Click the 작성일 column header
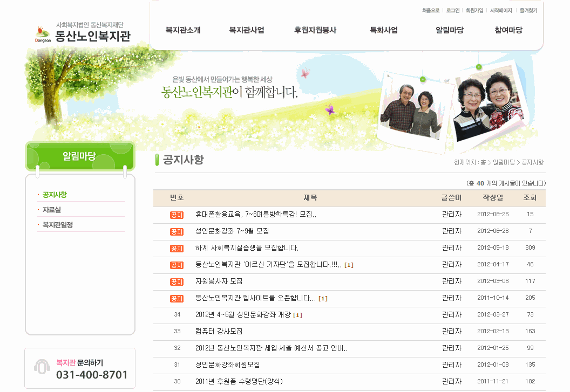This screenshot has height=392, width=570. 493,198
